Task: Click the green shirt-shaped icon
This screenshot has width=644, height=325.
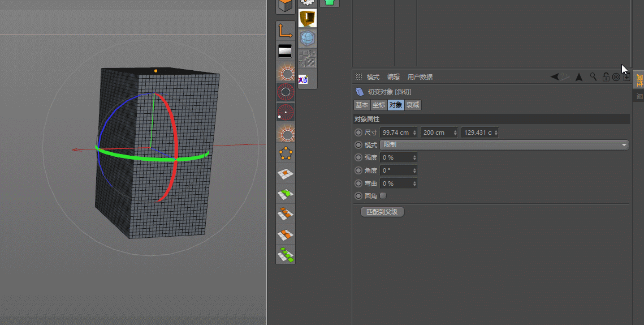Action: point(330,3)
